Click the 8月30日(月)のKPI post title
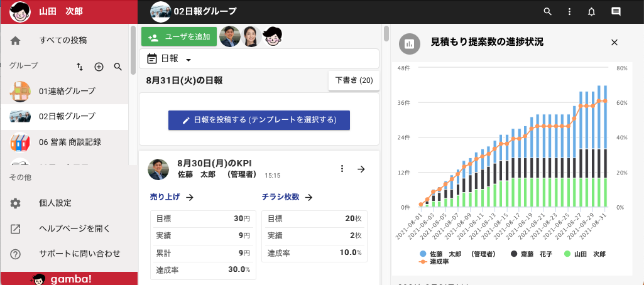Screen dimensions: 644x285 pos(213,164)
